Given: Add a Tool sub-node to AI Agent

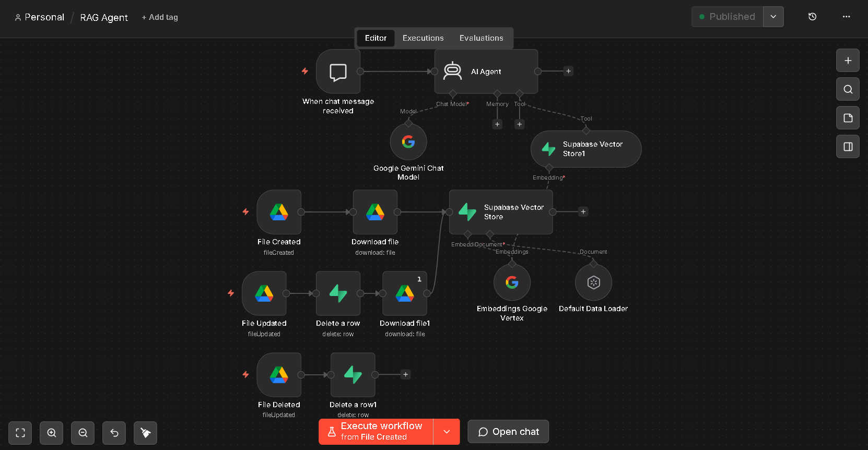Looking at the screenshot, I should pyautogui.click(x=519, y=124).
